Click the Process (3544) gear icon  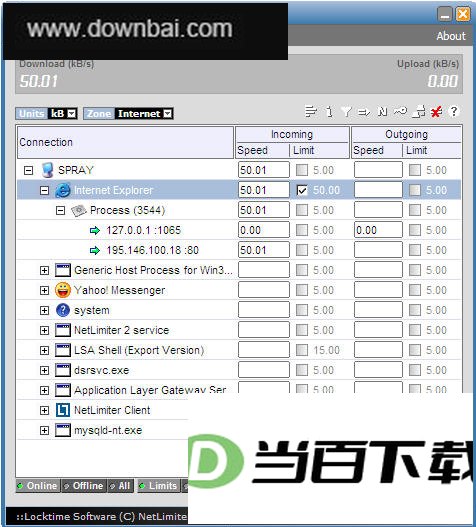point(79,210)
